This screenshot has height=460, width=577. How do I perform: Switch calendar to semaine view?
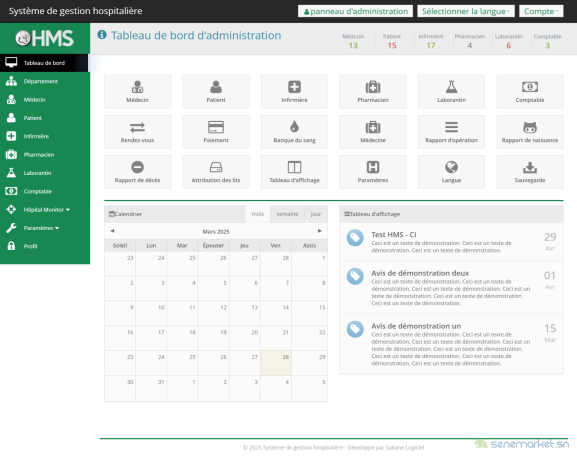287,214
